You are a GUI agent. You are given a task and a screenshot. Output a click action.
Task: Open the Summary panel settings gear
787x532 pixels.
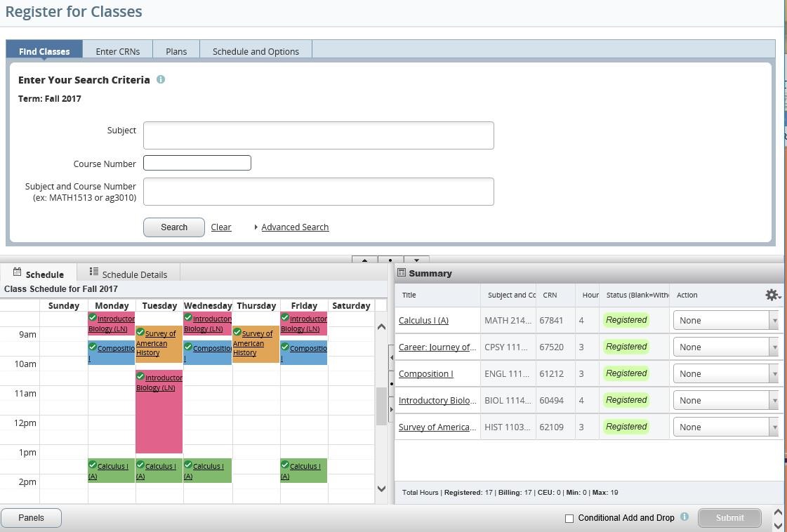click(x=771, y=295)
